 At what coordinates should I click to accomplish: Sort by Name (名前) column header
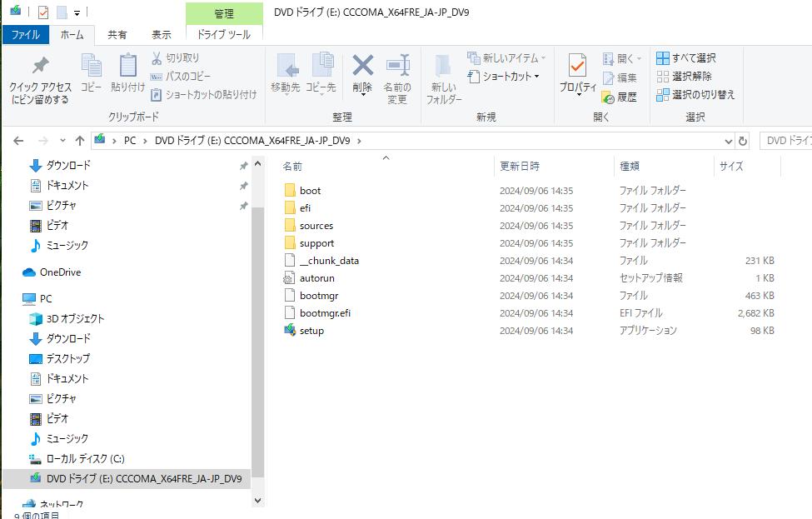(386, 167)
